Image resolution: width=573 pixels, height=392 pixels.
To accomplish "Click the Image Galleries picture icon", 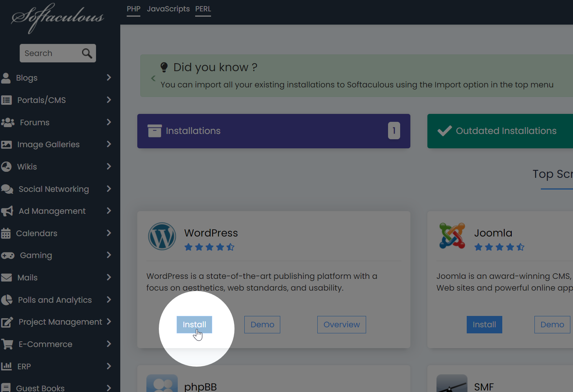I will [x=6, y=145].
